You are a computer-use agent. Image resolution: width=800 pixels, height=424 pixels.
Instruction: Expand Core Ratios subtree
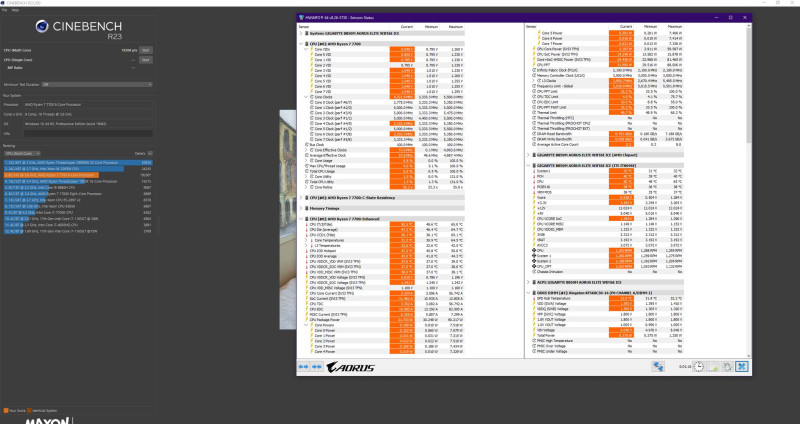click(x=306, y=187)
